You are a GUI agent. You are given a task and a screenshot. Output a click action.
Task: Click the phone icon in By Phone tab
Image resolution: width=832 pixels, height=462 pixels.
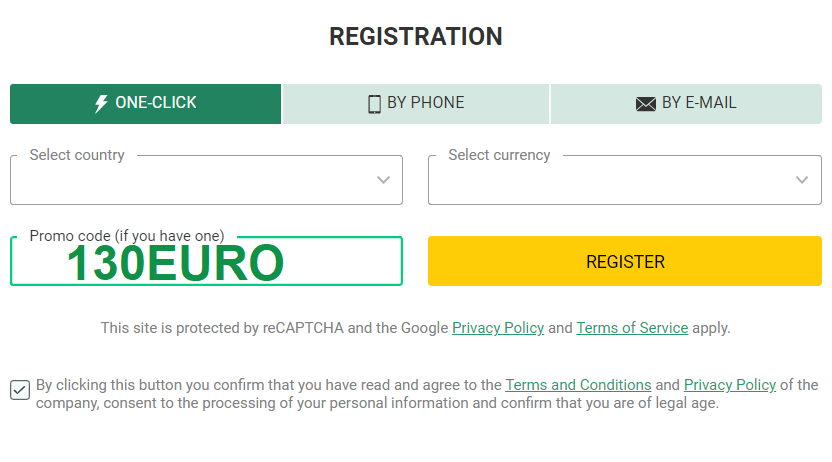374,103
